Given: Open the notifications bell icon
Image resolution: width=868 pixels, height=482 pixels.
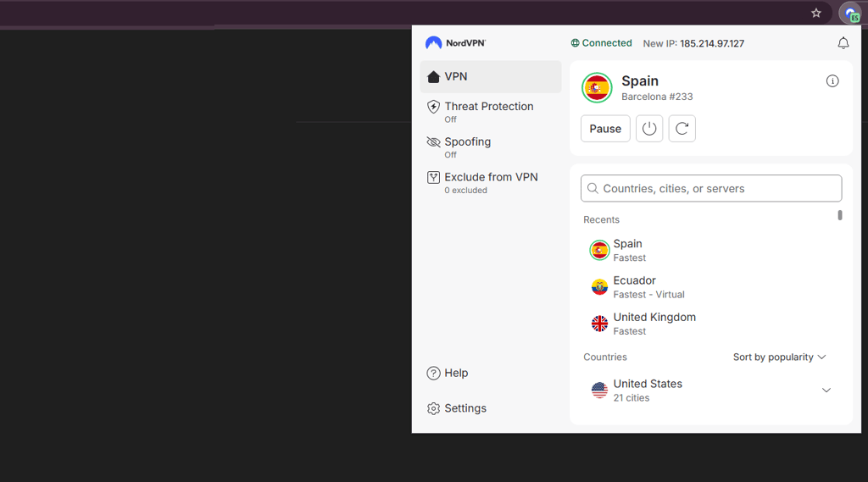Looking at the screenshot, I should coord(843,43).
